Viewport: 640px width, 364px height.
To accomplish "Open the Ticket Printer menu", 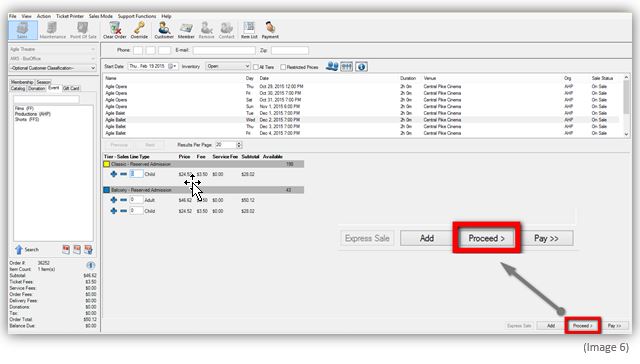I will coord(70,16).
